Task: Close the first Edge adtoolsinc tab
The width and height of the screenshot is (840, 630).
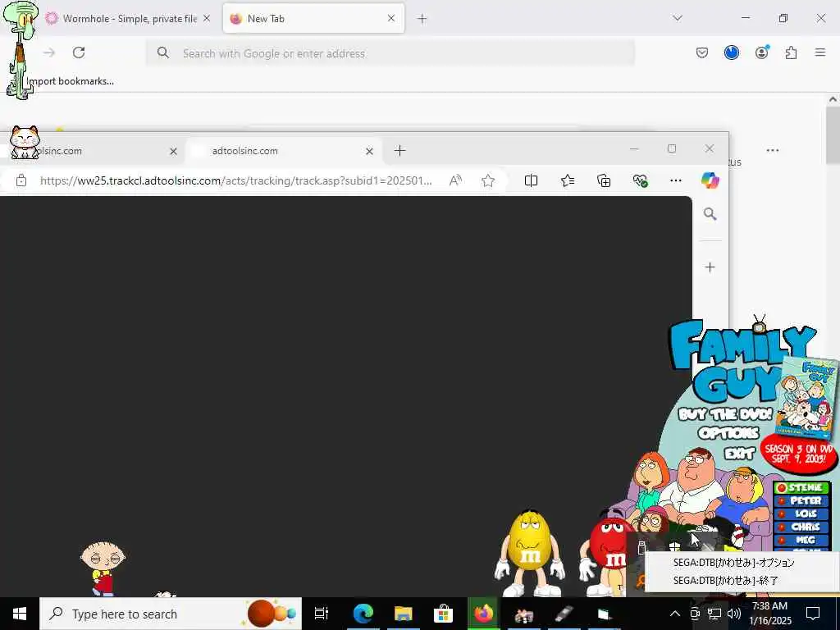Action: click(x=174, y=152)
